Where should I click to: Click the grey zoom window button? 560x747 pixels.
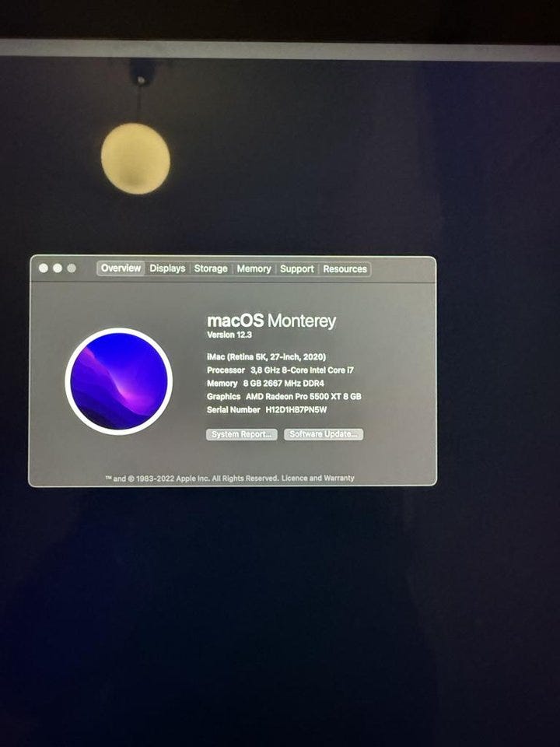(72, 268)
